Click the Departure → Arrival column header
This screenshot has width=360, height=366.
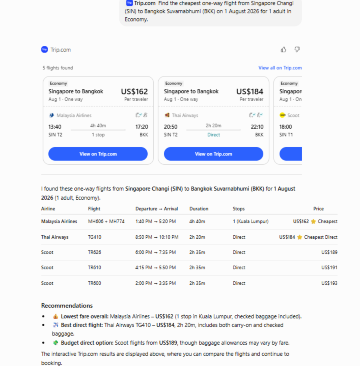(x=157, y=209)
